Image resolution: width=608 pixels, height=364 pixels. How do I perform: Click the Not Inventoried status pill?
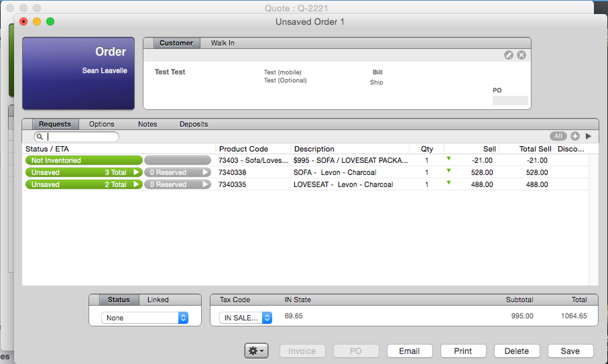[84, 160]
